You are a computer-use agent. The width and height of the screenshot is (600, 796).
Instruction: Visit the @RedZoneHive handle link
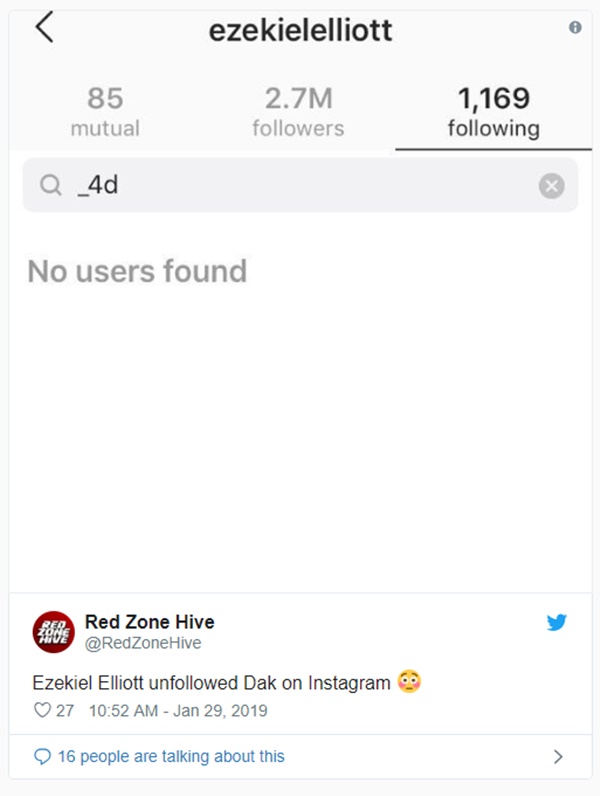(143, 643)
